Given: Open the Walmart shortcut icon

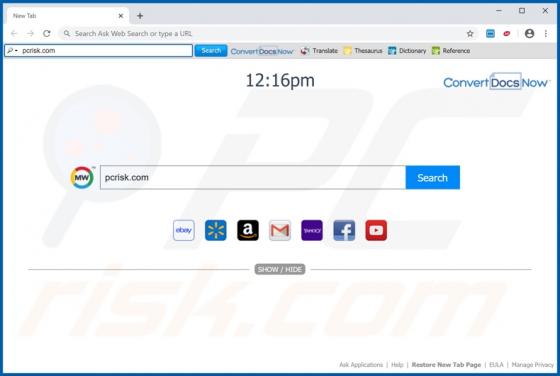Looking at the screenshot, I should tap(216, 230).
